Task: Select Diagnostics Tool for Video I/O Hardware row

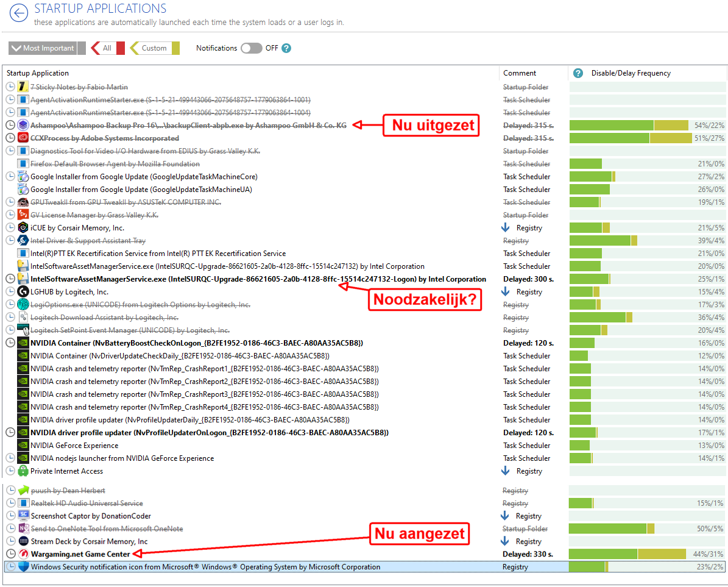Action: tap(364, 151)
